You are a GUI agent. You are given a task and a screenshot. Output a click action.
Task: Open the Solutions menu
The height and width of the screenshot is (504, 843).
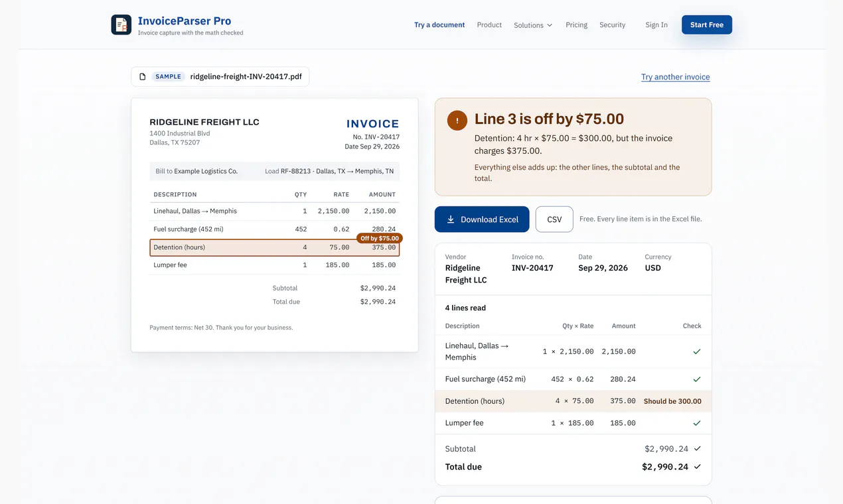click(x=533, y=25)
